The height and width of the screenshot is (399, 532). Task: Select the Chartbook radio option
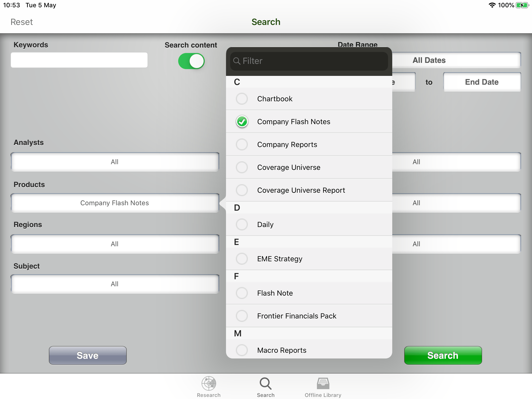pyautogui.click(x=242, y=99)
